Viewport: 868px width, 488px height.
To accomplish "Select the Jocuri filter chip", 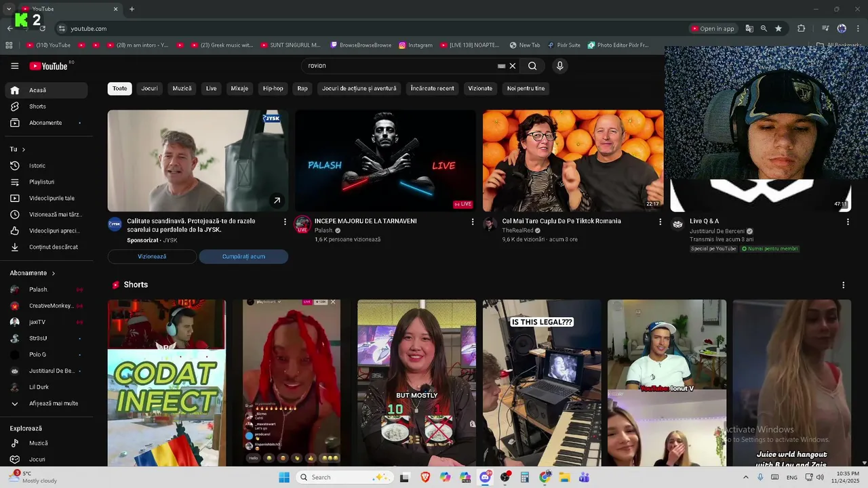I will coord(149,89).
